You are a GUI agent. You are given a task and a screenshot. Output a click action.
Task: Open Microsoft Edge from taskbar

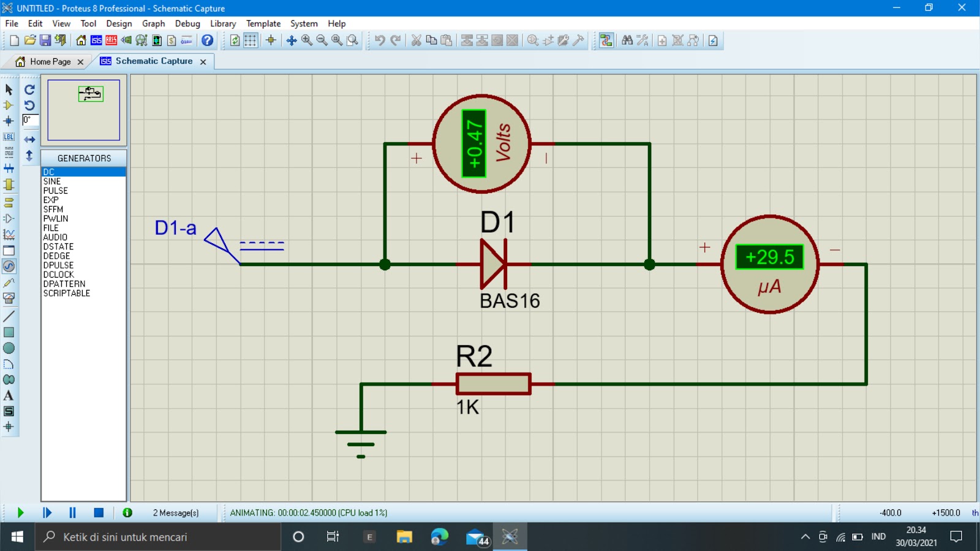pos(439,537)
